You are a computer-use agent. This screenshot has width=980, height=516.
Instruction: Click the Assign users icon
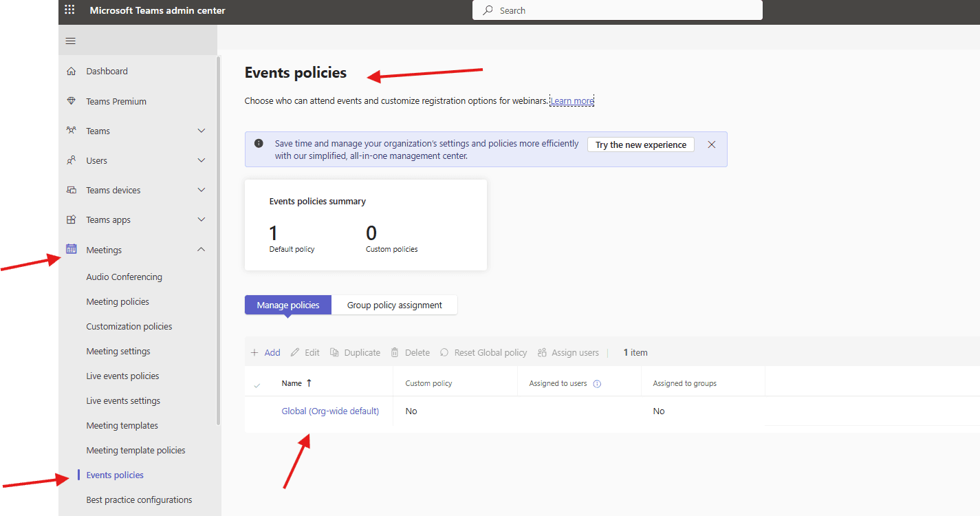click(x=543, y=352)
